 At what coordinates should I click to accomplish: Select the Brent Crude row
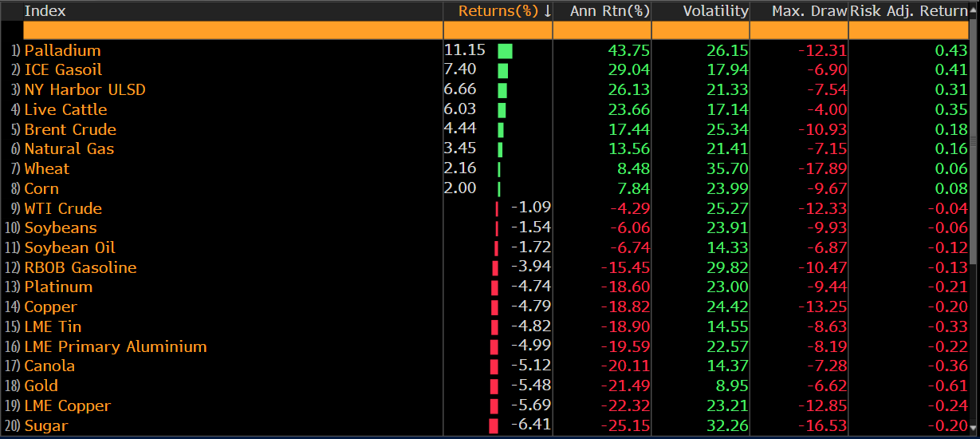coord(485,129)
